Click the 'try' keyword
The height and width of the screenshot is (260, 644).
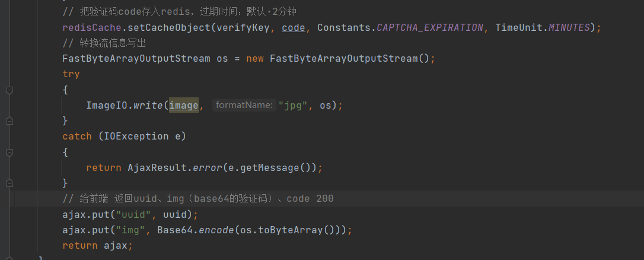(x=71, y=74)
